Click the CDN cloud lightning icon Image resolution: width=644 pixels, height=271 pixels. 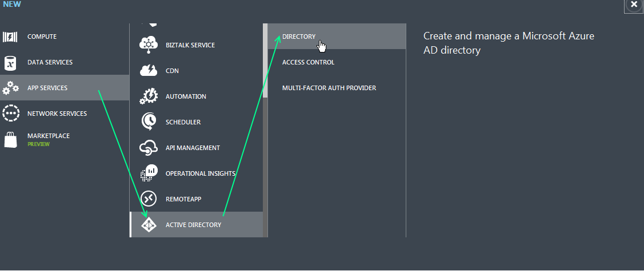click(x=149, y=71)
